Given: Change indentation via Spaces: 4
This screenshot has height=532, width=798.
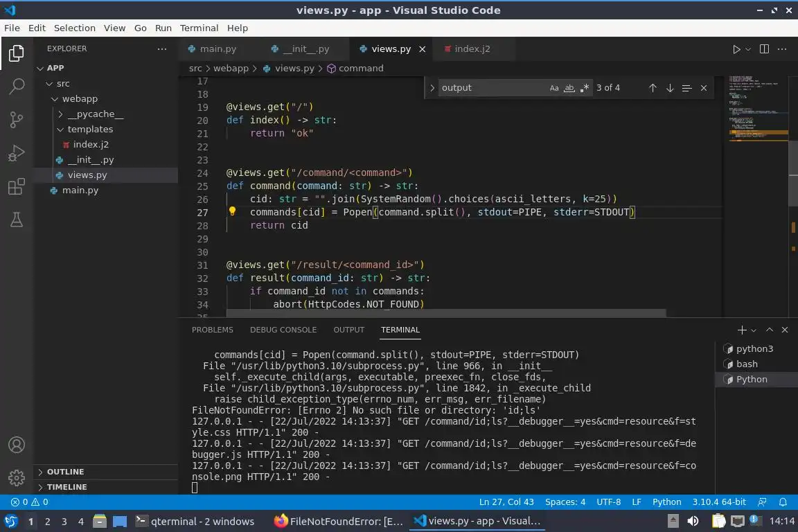Looking at the screenshot, I should click(565, 502).
